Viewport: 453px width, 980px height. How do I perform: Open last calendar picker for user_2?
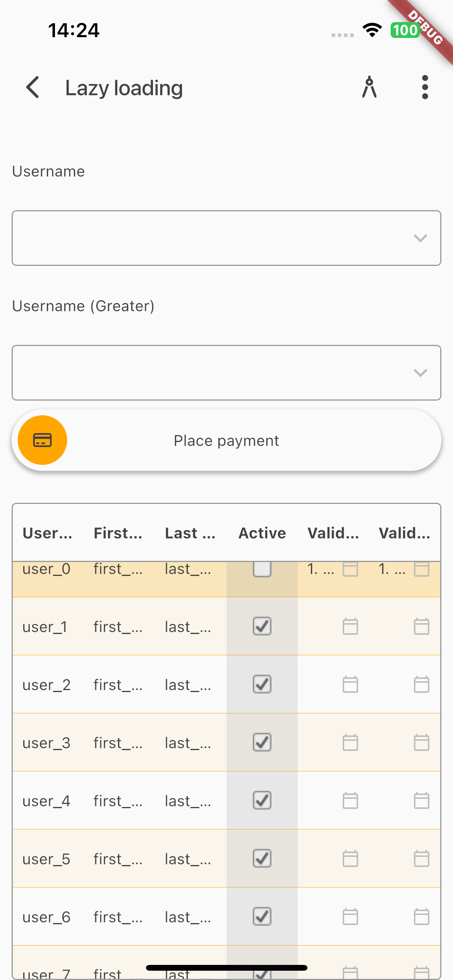[421, 684]
